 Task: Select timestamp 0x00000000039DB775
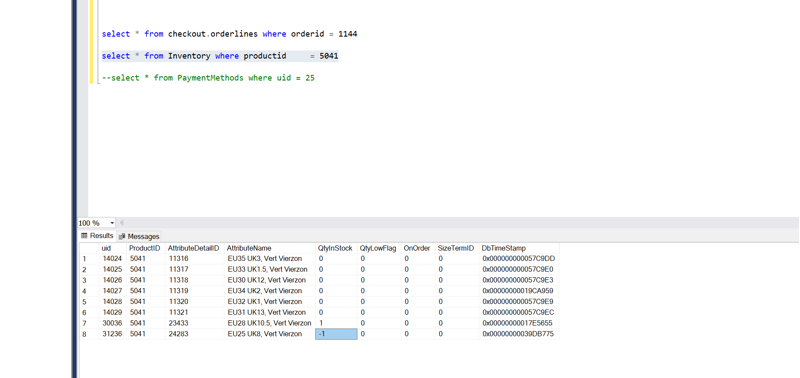tap(519, 334)
